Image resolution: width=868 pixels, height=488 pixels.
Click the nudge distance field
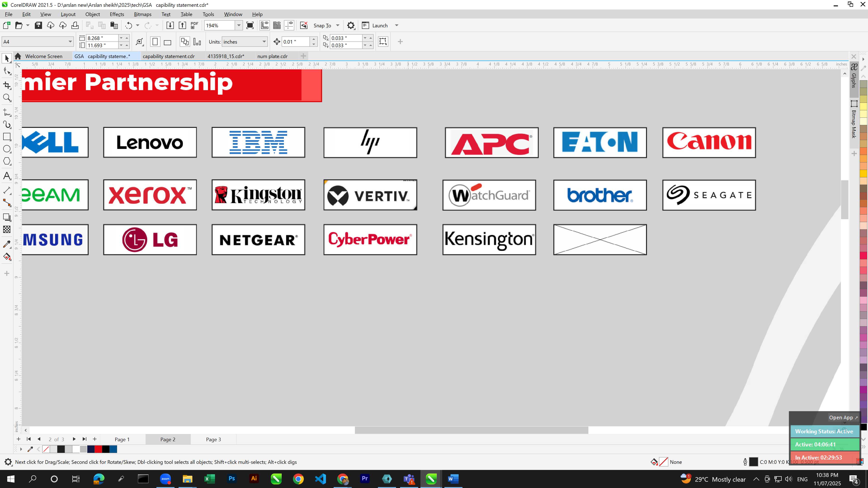tap(295, 42)
